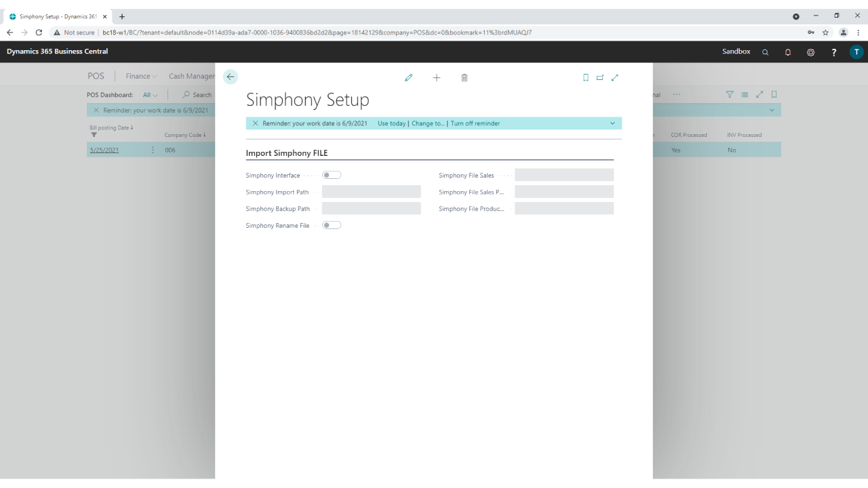Click the Simphony File Produc... field

[x=564, y=209]
